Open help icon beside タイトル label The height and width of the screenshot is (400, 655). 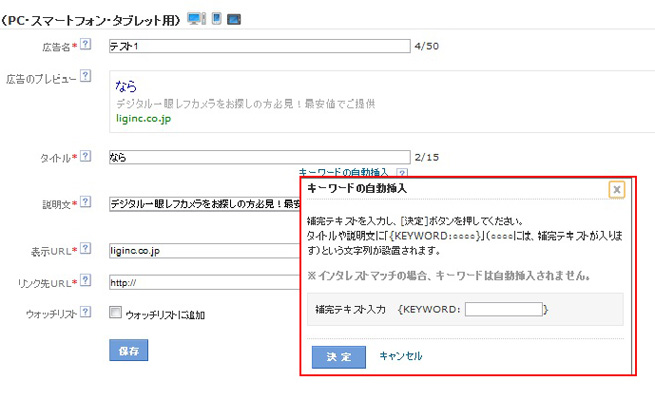coord(85,156)
